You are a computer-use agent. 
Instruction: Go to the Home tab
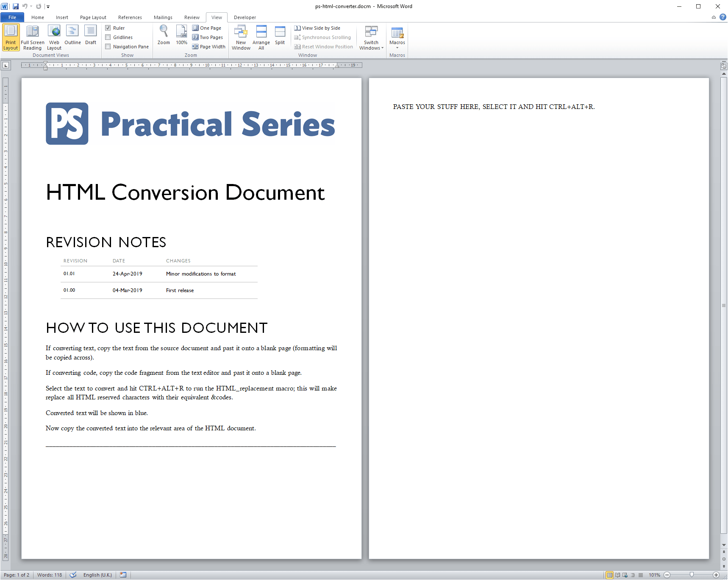coord(38,17)
